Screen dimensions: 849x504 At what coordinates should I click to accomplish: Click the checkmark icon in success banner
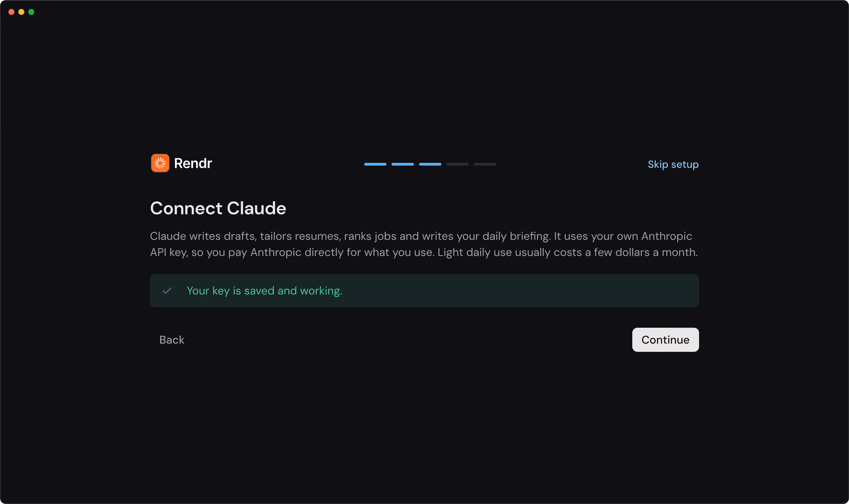point(167,291)
